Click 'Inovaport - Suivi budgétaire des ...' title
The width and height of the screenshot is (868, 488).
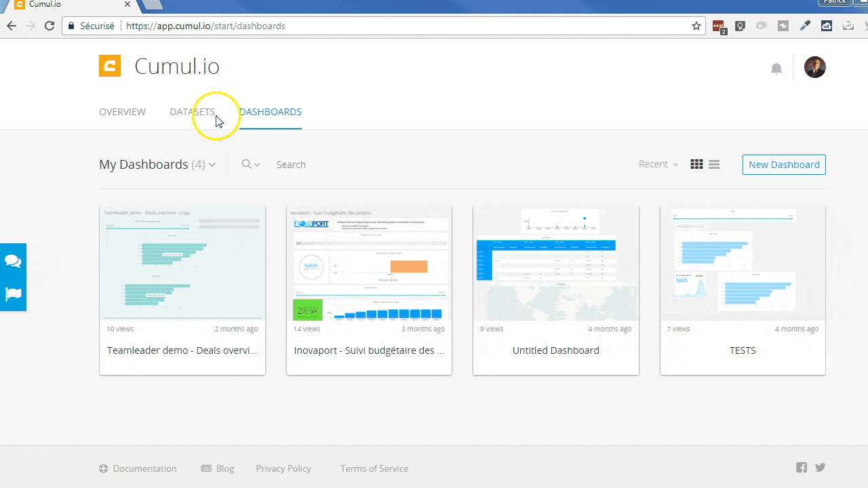(x=369, y=350)
